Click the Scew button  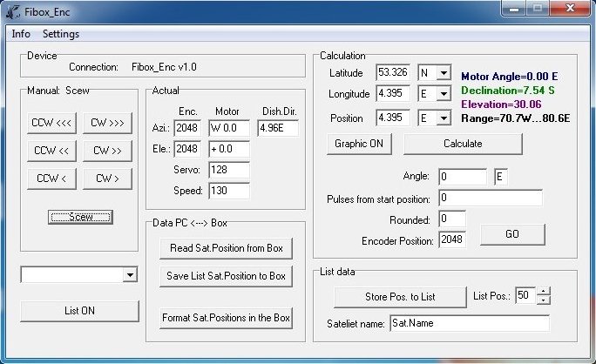[x=80, y=217]
